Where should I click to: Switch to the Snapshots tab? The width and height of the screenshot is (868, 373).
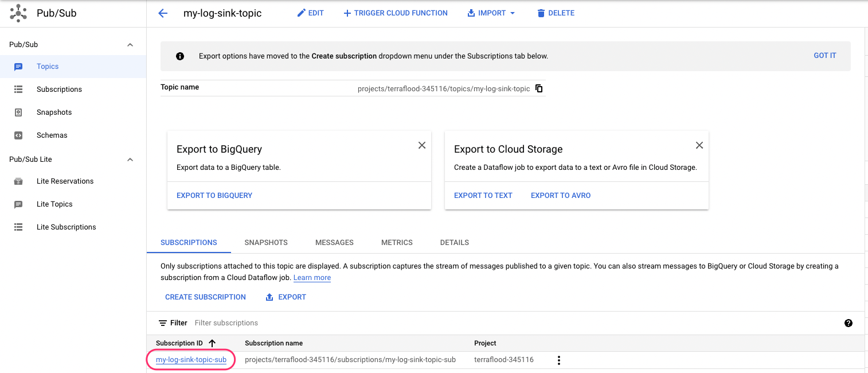pyautogui.click(x=266, y=243)
